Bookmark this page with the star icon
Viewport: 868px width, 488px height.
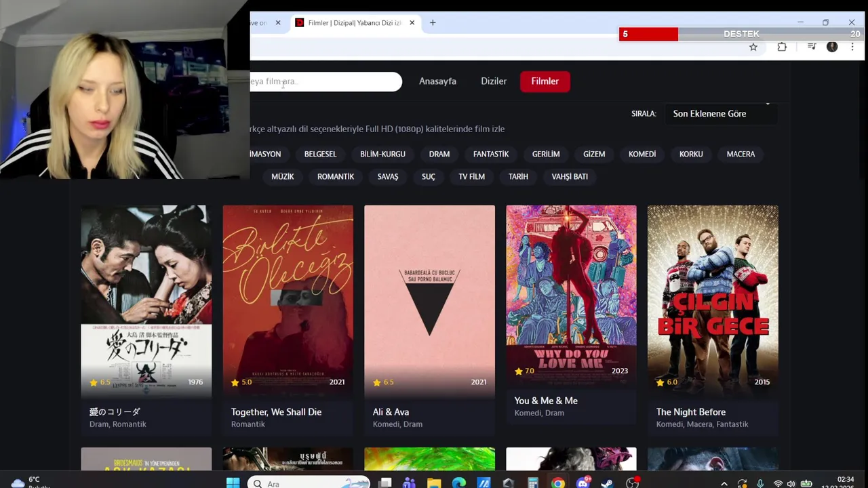pyautogui.click(x=753, y=47)
